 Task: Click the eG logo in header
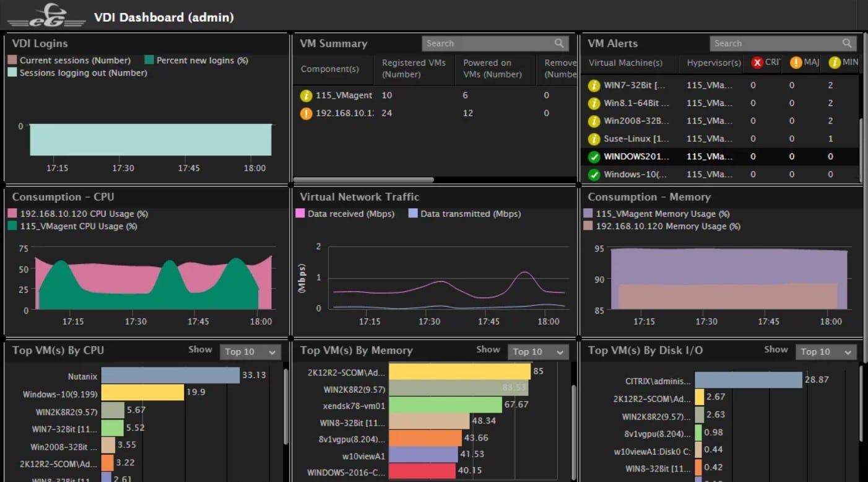pos(46,15)
